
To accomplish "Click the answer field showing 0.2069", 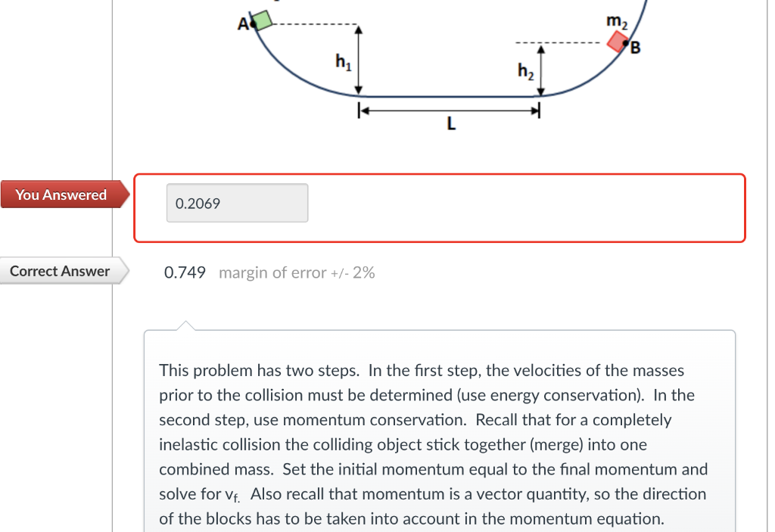I will tap(236, 203).
